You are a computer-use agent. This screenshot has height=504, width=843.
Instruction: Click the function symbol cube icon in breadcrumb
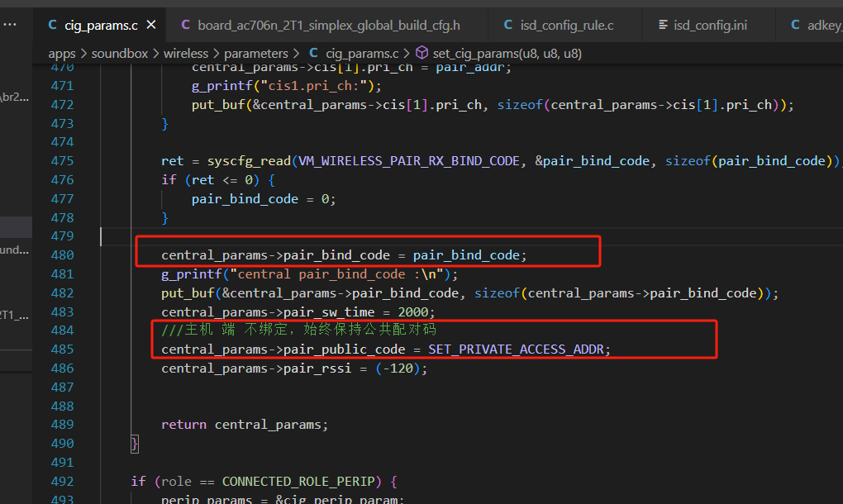point(422,53)
